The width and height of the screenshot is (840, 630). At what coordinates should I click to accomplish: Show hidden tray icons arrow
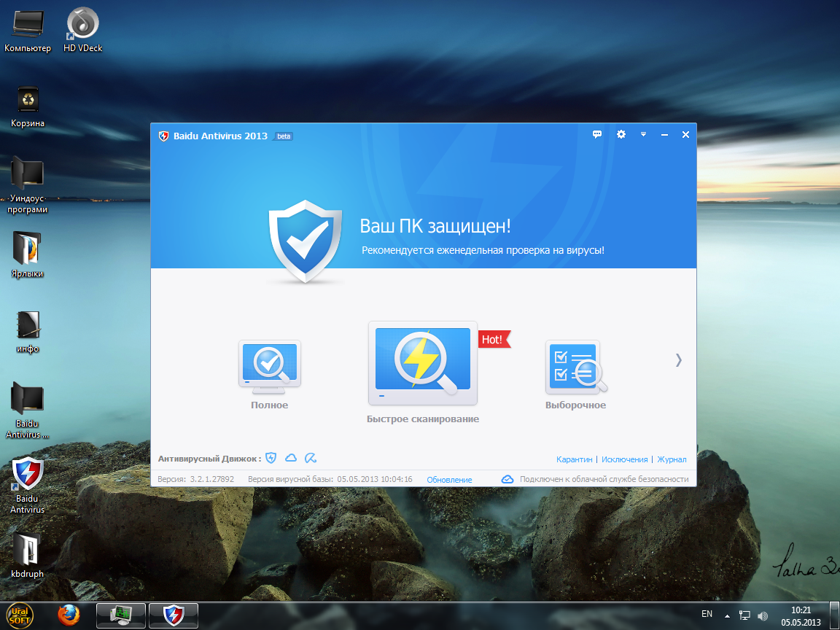[x=727, y=616]
